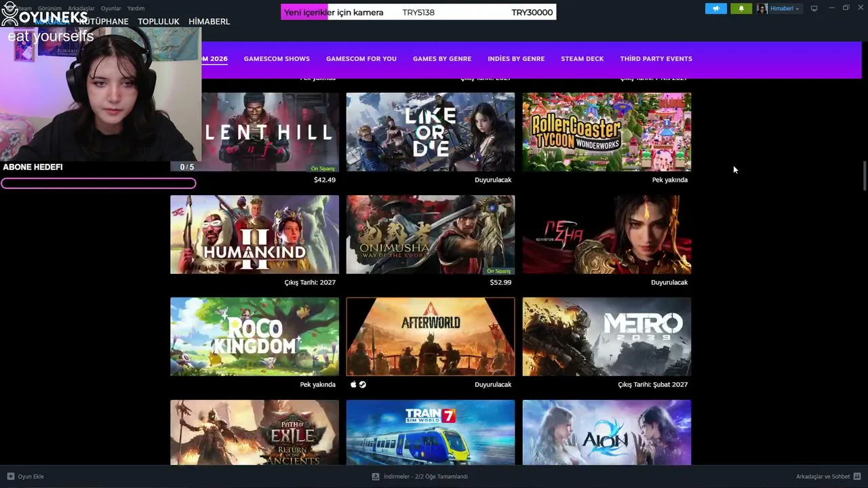Click Duyurulacak under the Nezha card
Screen dimensions: 868x488
669,282
